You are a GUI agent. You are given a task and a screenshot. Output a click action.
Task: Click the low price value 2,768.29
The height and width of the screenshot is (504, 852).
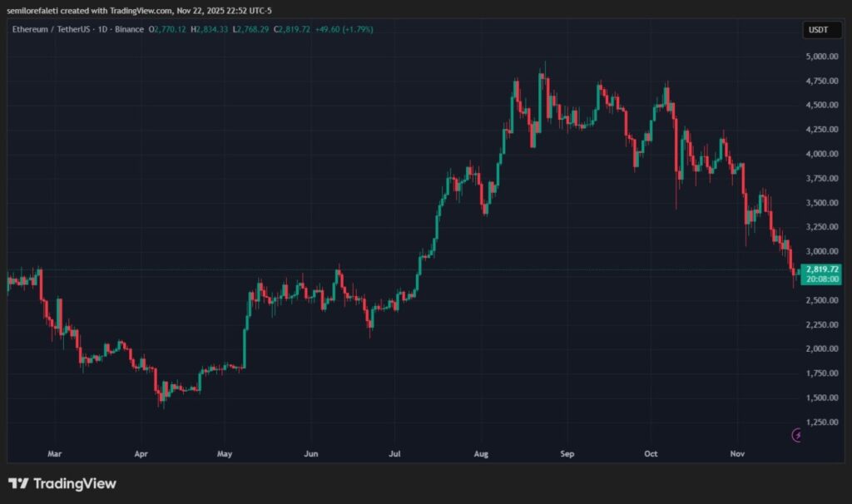click(254, 29)
